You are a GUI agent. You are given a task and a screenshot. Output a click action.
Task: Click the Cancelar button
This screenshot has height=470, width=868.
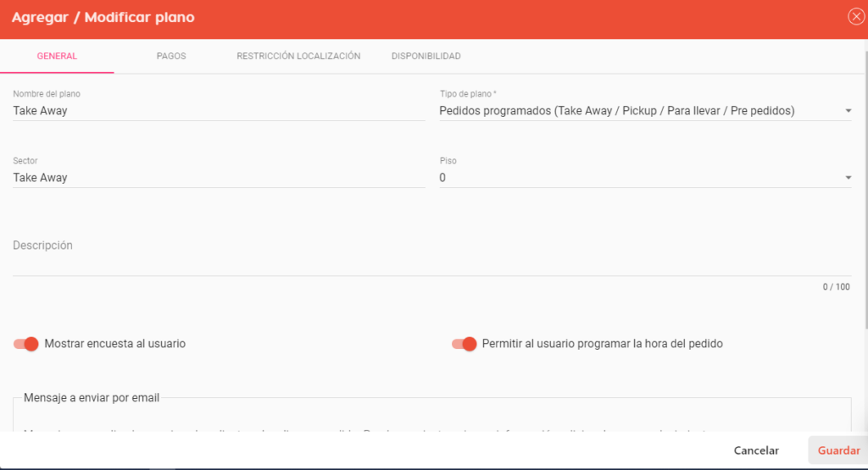coord(756,451)
